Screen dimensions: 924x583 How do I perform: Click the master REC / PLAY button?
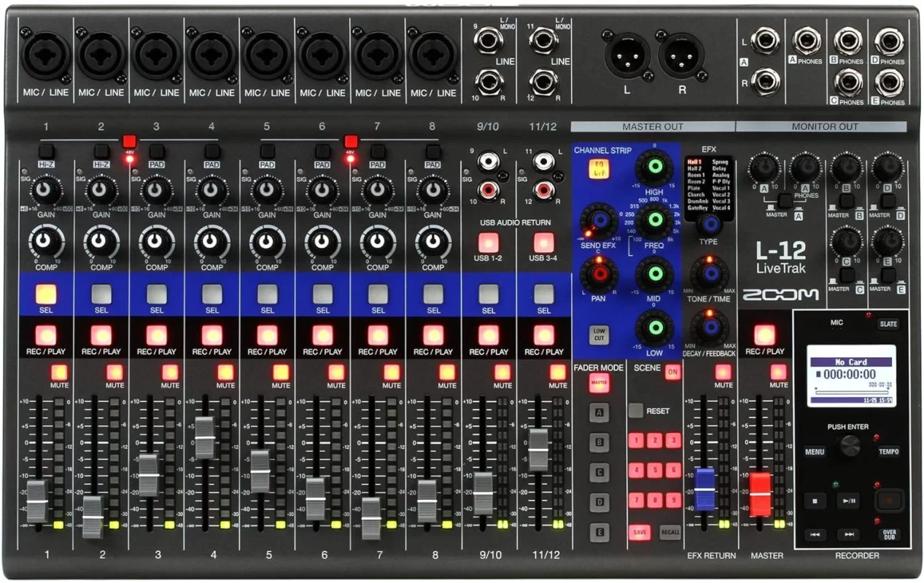(764, 334)
